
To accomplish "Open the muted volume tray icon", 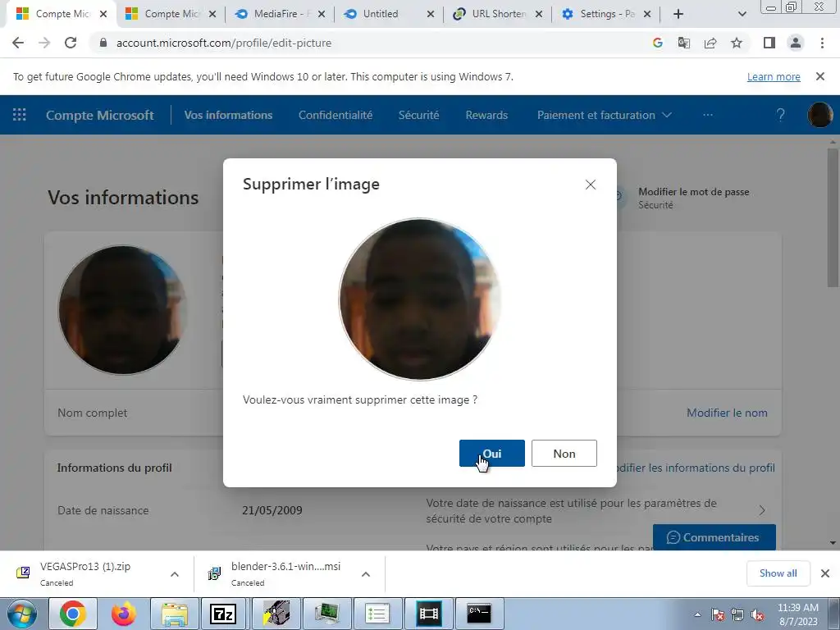I will [x=757, y=614].
